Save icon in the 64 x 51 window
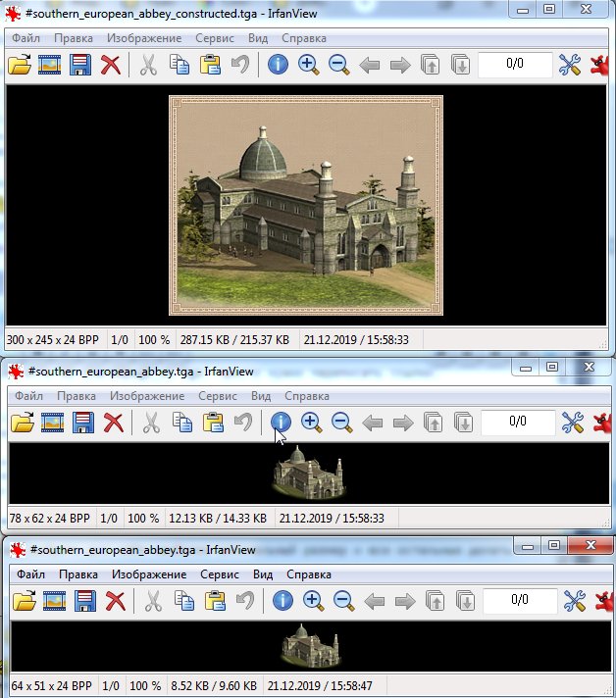Image resolution: width=616 pixels, height=698 pixels. (x=85, y=601)
